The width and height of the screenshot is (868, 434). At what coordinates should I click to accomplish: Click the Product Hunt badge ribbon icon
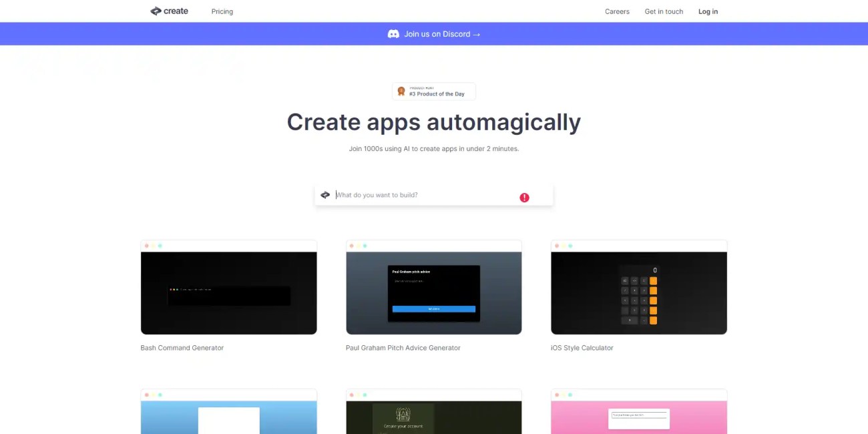401,90
